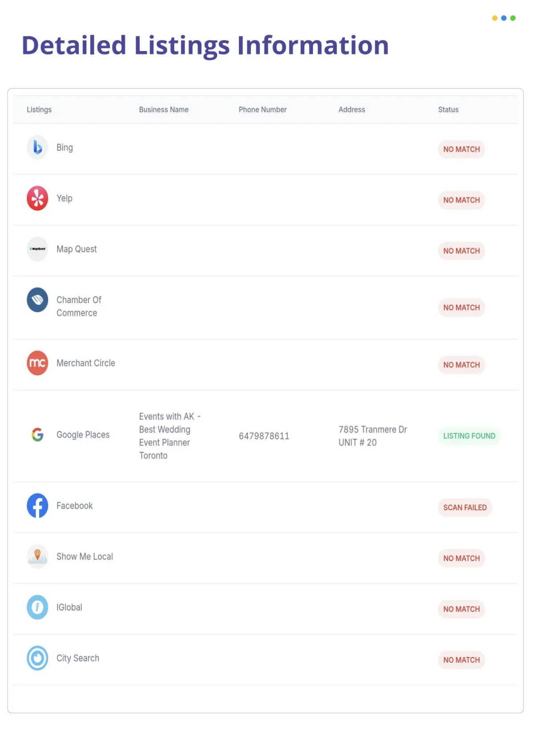Select the Phone Number column header

pyautogui.click(x=263, y=109)
